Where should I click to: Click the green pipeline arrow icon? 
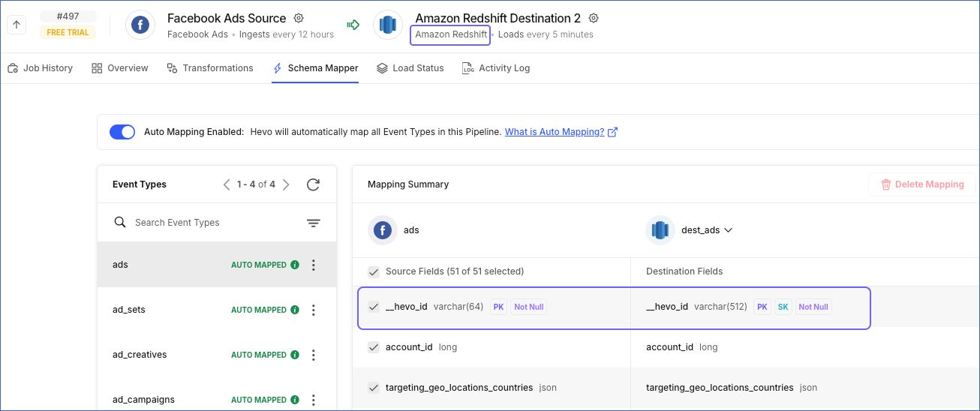[353, 25]
